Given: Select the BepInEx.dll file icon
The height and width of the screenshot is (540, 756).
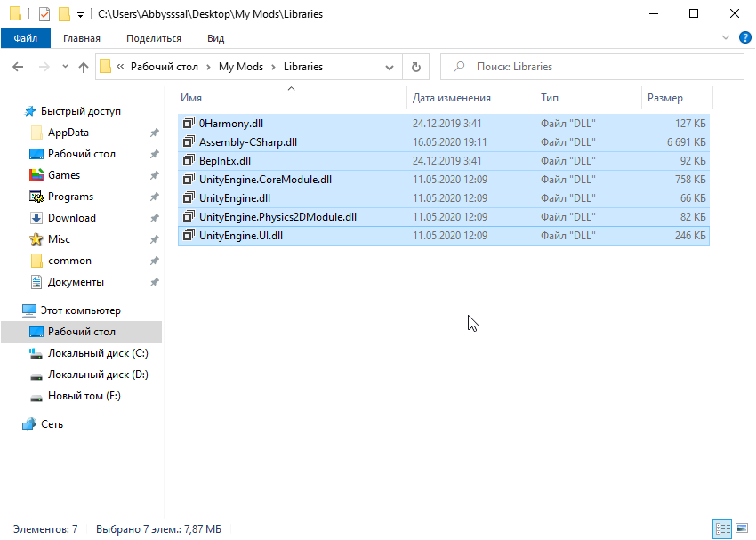Looking at the screenshot, I should [189, 160].
